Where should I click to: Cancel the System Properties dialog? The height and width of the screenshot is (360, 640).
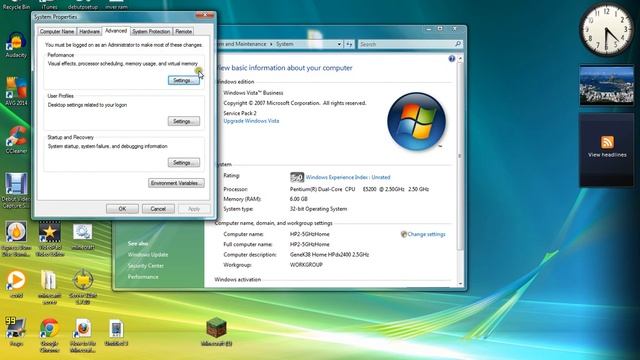tap(158, 209)
